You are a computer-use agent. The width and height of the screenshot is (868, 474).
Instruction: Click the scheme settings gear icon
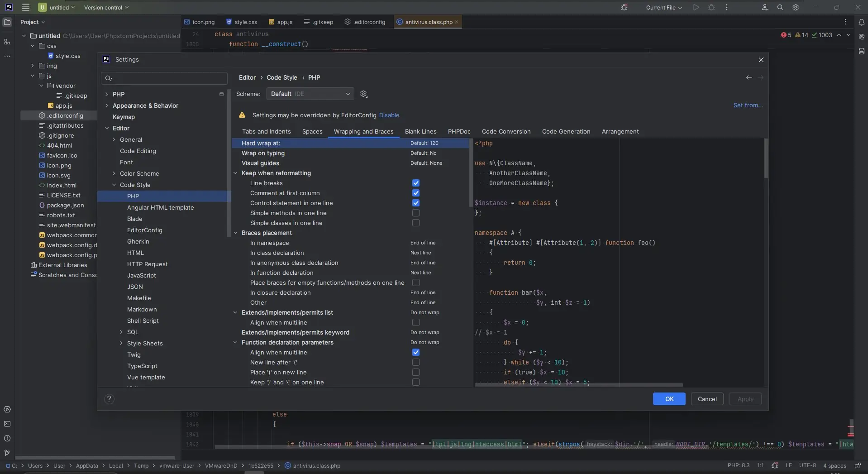(x=363, y=94)
